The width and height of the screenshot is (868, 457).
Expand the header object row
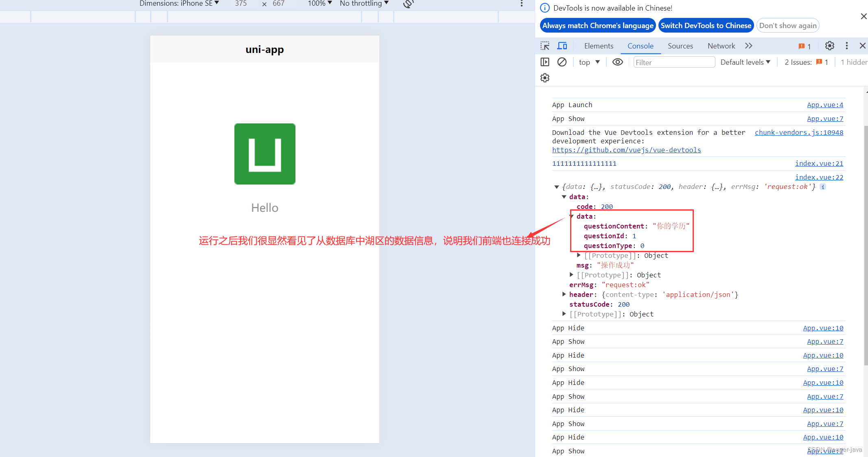point(564,294)
